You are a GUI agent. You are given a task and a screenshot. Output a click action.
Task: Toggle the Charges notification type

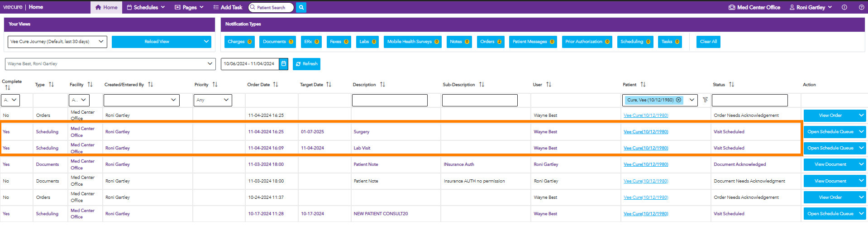click(x=239, y=42)
